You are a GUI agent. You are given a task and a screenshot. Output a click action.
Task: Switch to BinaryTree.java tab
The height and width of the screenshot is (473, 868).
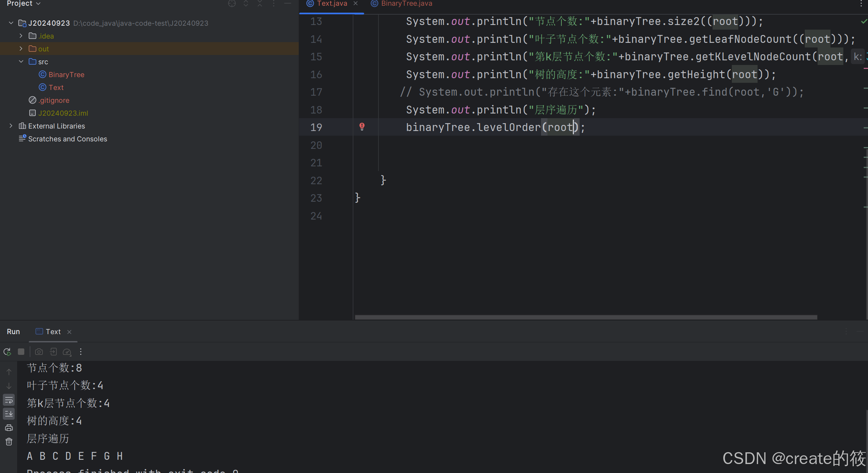pyautogui.click(x=406, y=4)
